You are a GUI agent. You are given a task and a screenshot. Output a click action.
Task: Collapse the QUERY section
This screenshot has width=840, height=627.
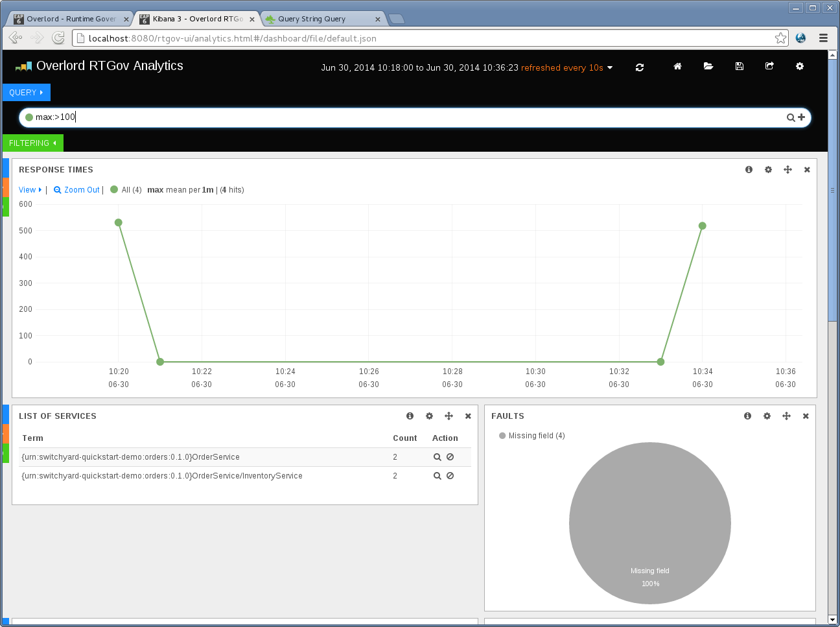click(x=25, y=92)
